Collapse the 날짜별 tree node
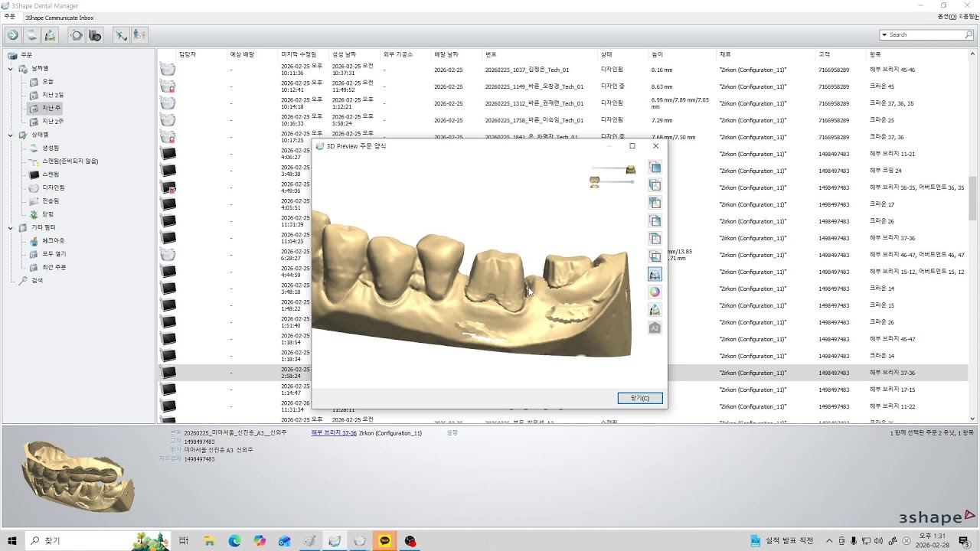This screenshot has width=980, height=551. pos(11,69)
